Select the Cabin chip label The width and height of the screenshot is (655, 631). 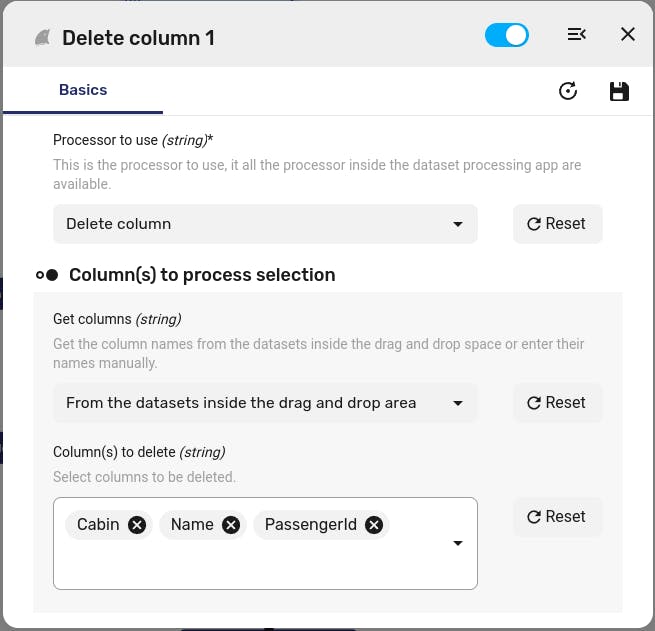(x=98, y=525)
